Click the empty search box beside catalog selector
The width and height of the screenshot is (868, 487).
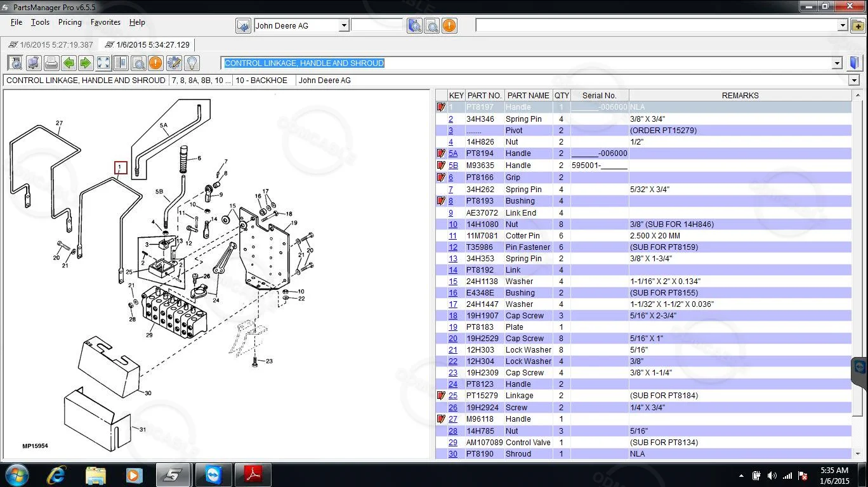377,25
